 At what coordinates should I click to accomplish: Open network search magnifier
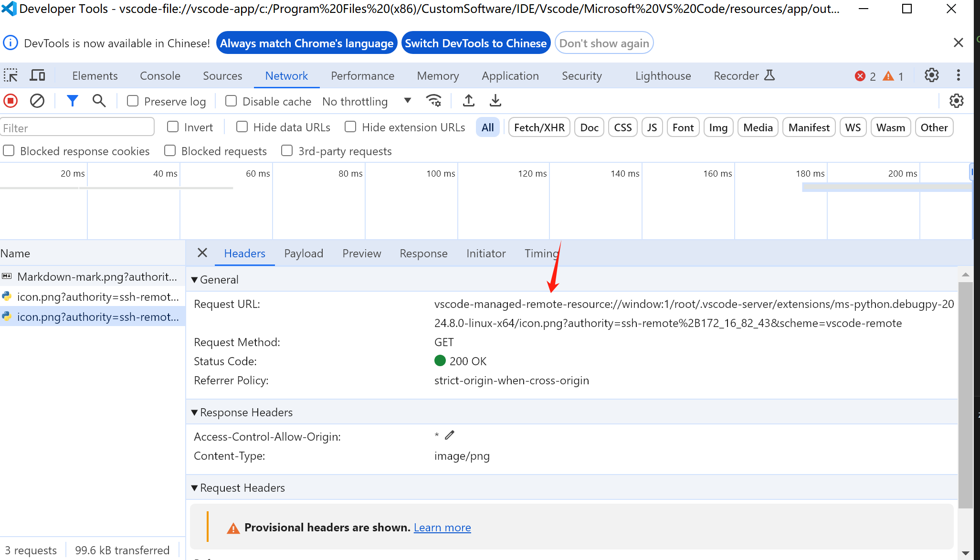tap(99, 101)
